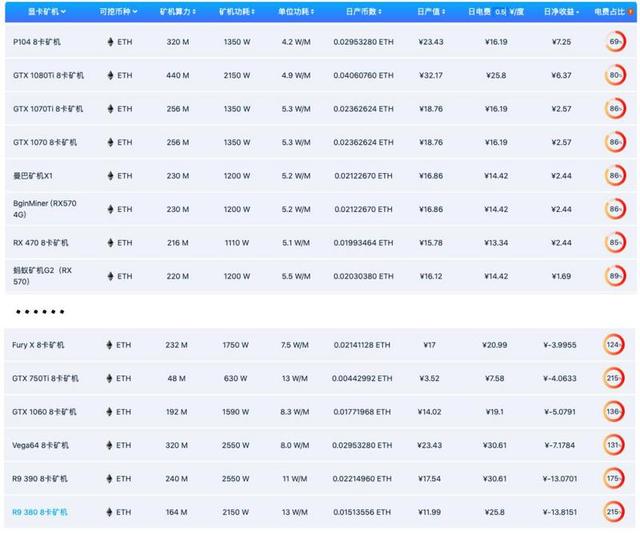Open the highlighted R9 380 8卡矿机 link

coord(40,512)
